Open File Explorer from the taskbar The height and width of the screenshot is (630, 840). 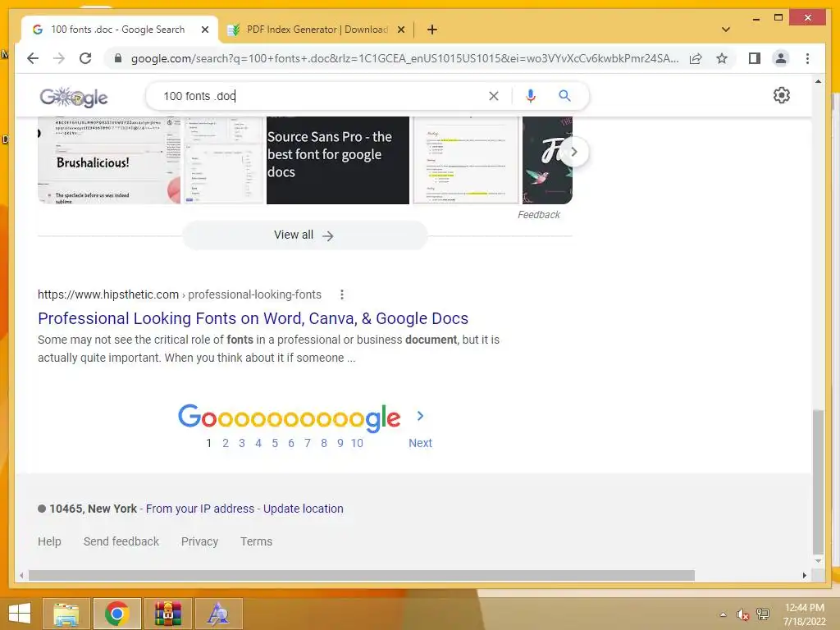tap(66, 614)
